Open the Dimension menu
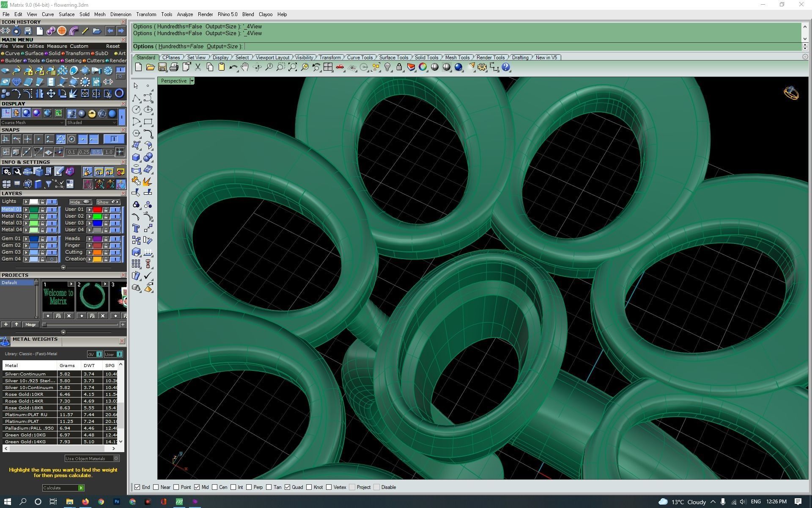 (x=121, y=14)
